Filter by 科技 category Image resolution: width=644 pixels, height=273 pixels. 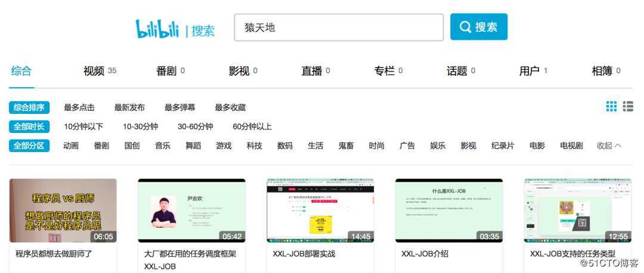coord(254,145)
